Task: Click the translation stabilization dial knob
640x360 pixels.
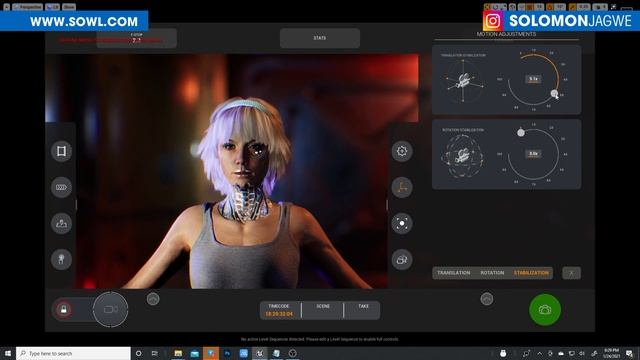Action: point(554,93)
